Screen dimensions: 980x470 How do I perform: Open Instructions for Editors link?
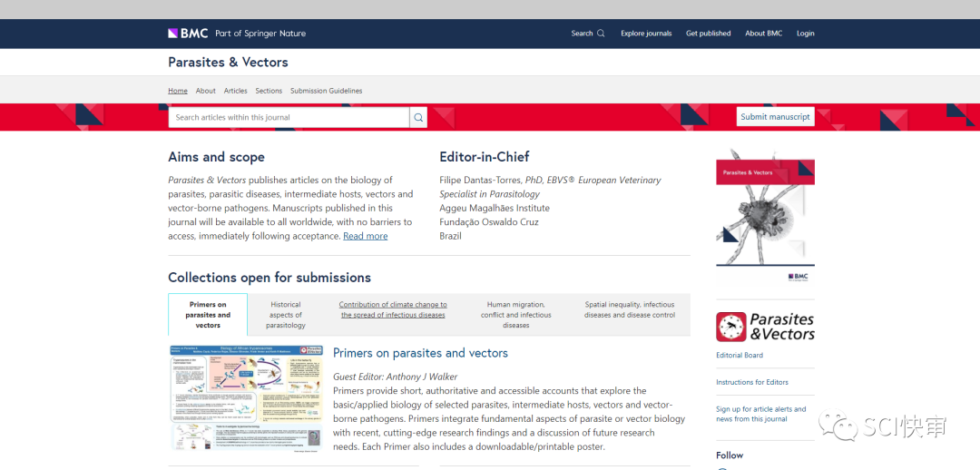(751, 382)
